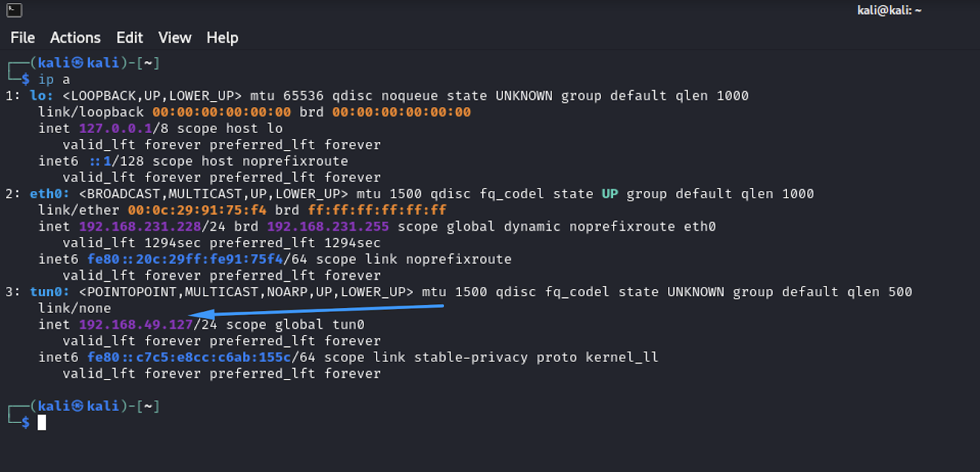Click the terminal cursor at bottom prompt
980x472 pixels.
tap(42, 422)
